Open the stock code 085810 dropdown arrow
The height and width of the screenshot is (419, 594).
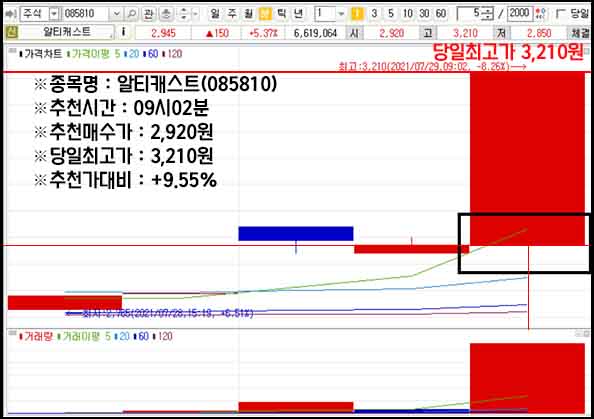click(x=116, y=14)
